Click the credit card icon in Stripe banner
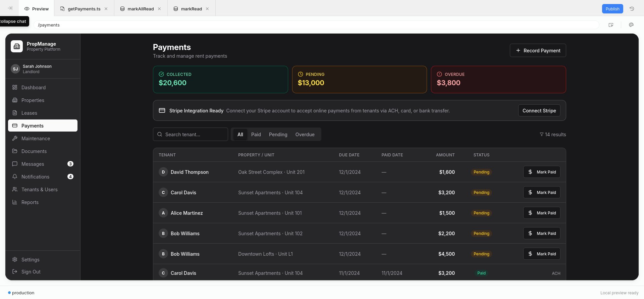 coord(162,110)
